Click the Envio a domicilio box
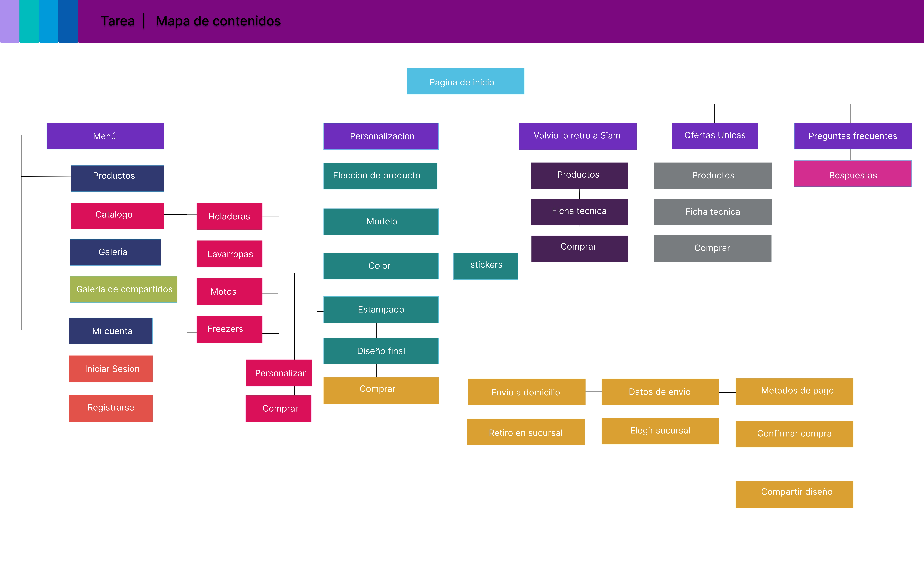Image resolution: width=924 pixels, height=573 pixels. 526,392
